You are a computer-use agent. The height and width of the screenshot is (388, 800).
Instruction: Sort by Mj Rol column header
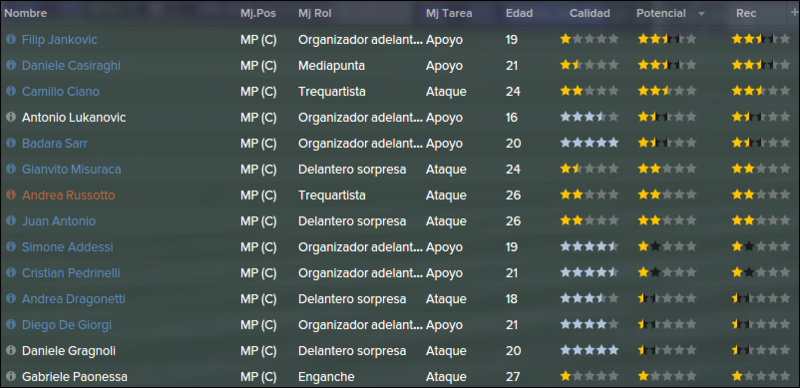[x=315, y=13]
